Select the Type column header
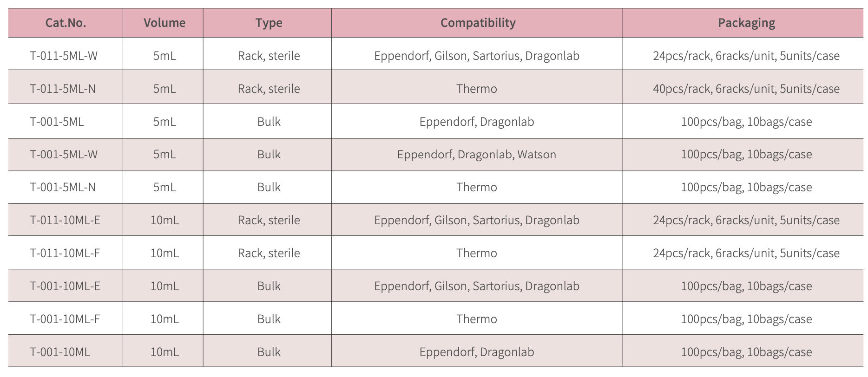 pyautogui.click(x=269, y=23)
